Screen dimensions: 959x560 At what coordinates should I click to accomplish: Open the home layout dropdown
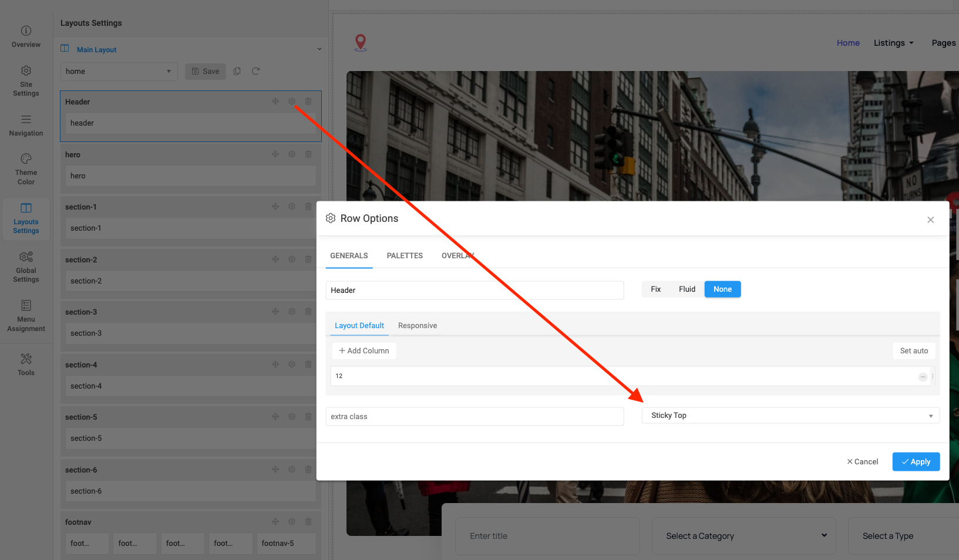click(119, 72)
